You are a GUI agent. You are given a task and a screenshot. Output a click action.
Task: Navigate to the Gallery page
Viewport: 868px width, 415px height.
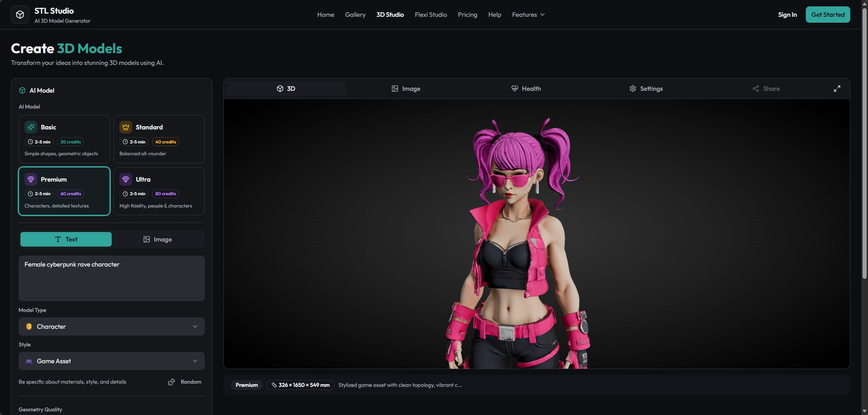pos(355,14)
